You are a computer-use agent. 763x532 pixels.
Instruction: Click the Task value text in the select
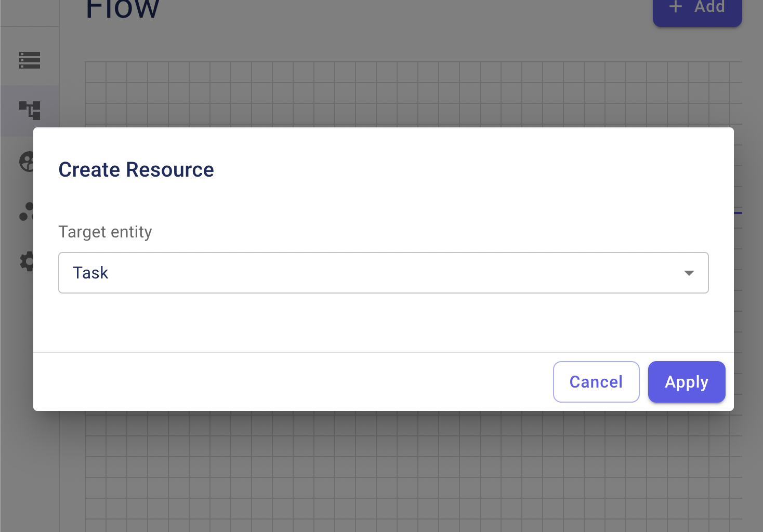tap(90, 273)
